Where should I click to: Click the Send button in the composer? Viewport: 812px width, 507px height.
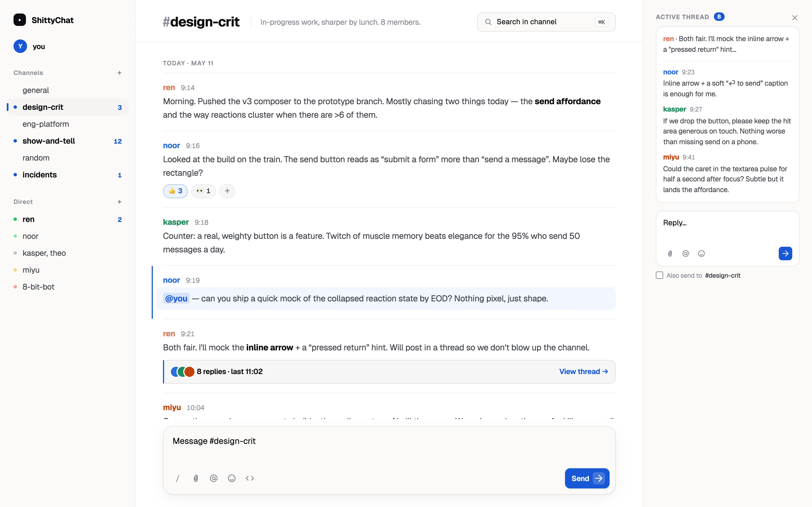(x=587, y=478)
